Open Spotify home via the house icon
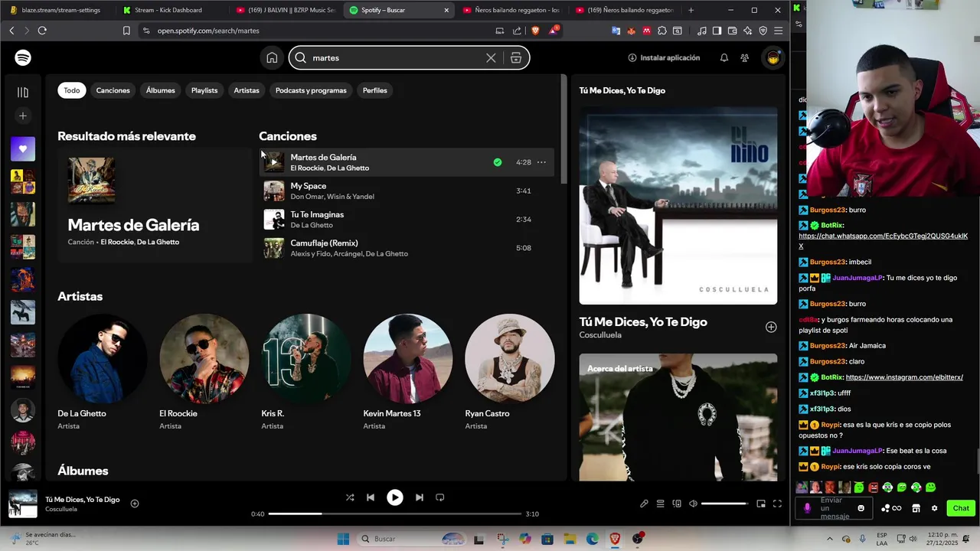The width and height of the screenshot is (980, 551). [x=272, y=57]
